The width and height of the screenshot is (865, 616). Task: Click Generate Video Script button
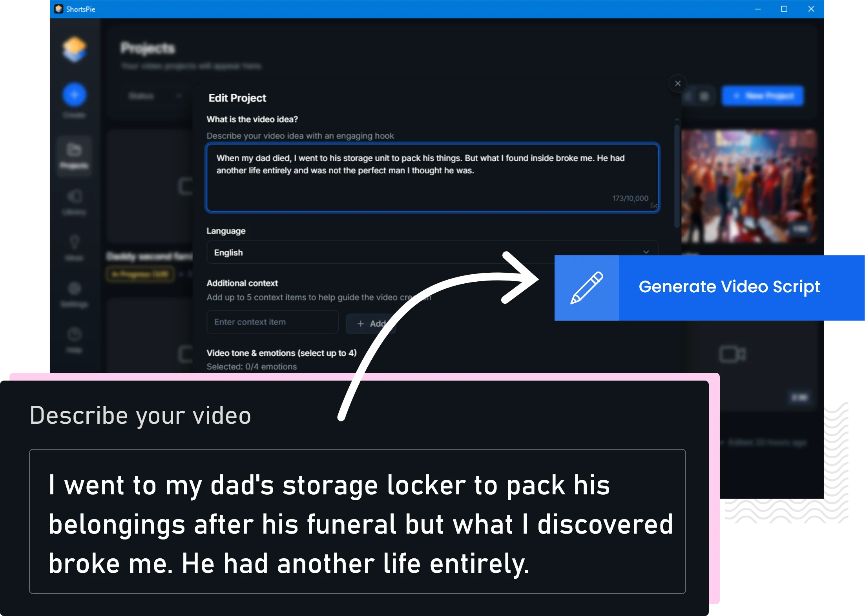(x=709, y=288)
